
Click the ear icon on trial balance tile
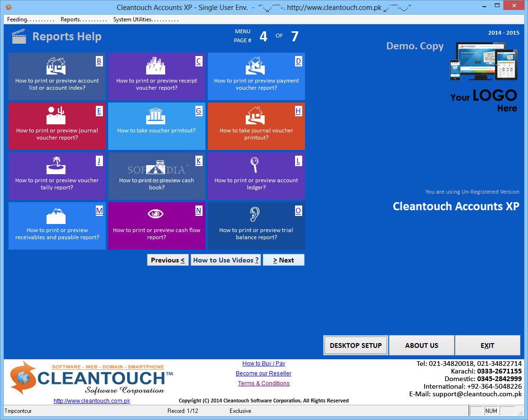point(255,214)
